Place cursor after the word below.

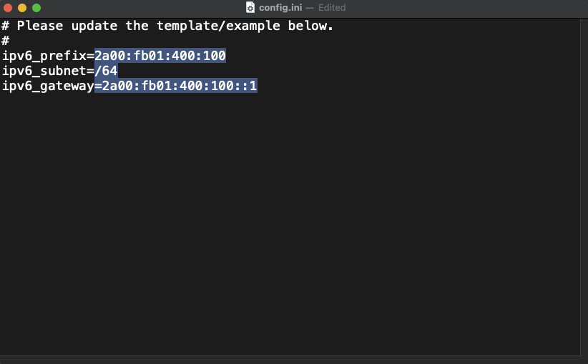coord(333,26)
